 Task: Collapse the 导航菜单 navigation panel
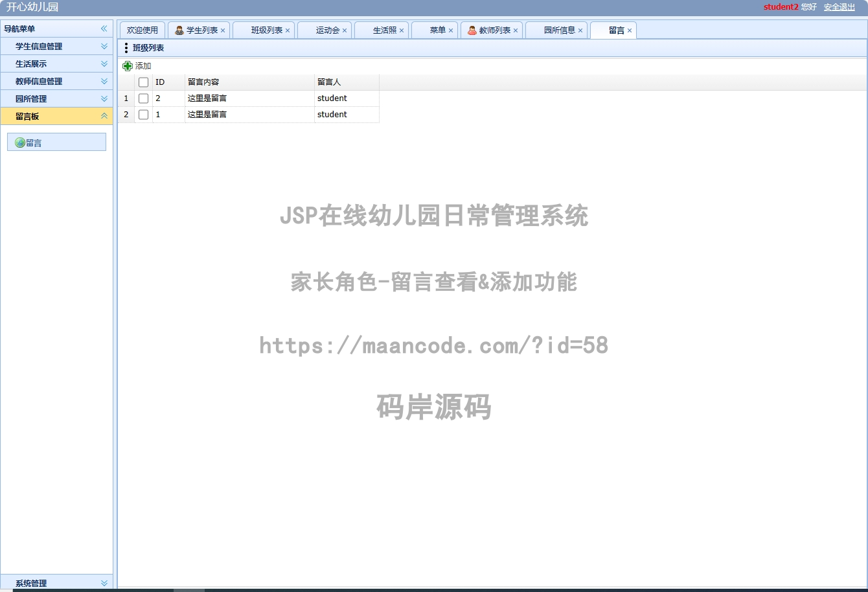[x=104, y=28]
